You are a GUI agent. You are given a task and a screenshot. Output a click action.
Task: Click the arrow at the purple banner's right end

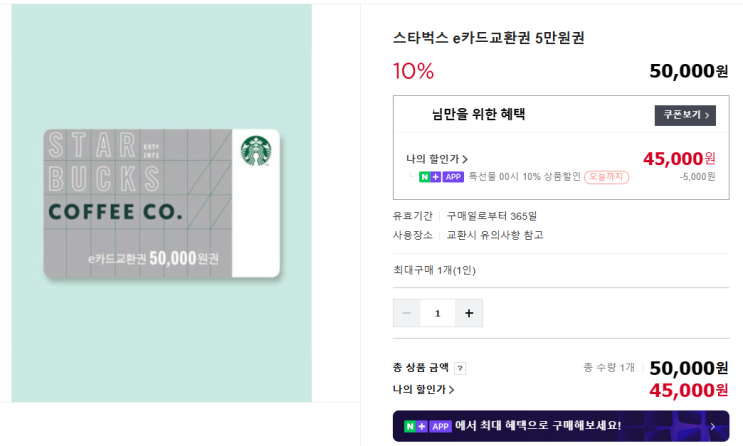[x=712, y=426]
